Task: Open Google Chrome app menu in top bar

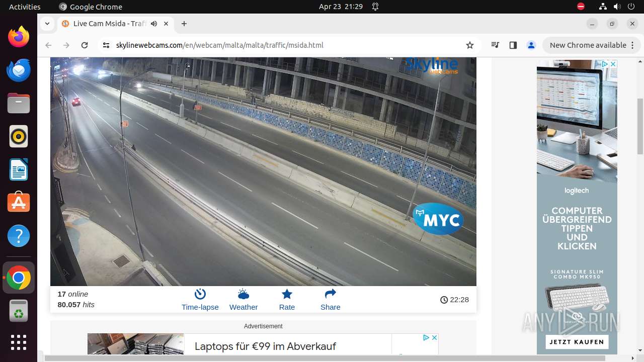Action: coord(91,7)
